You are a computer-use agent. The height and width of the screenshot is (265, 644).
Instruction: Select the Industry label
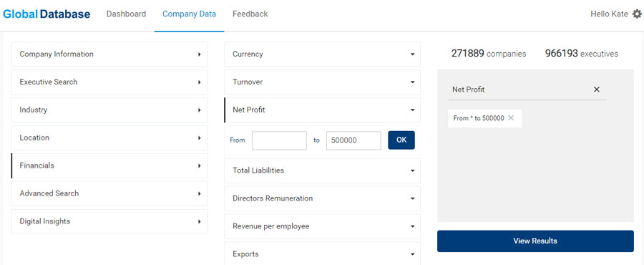(x=33, y=110)
